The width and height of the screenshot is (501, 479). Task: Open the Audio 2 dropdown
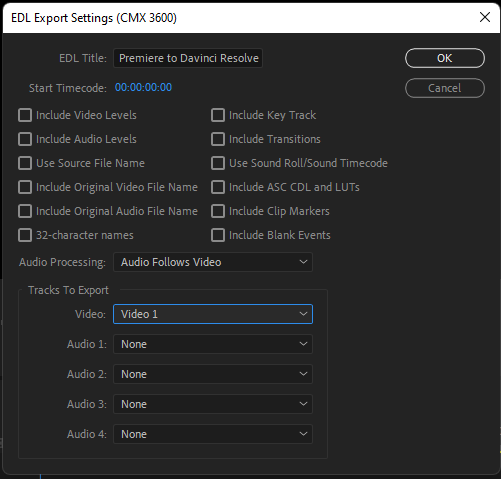pyautogui.click(x=213, y=374)
